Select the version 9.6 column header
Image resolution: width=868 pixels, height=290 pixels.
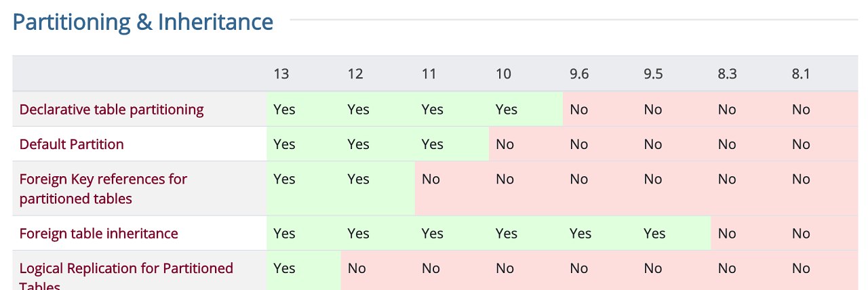tap(579, 74)
